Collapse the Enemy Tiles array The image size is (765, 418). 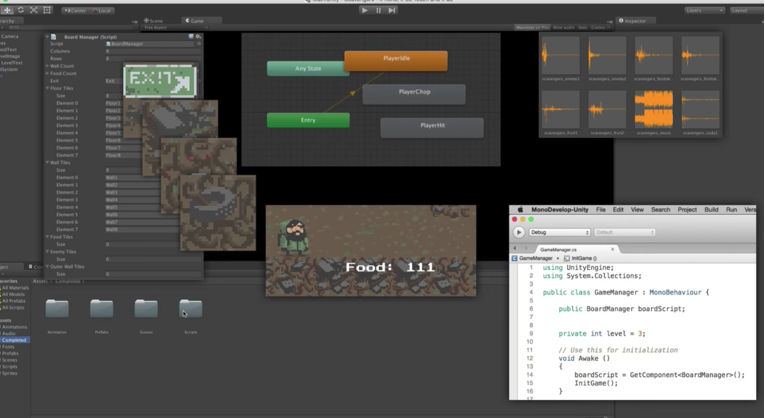point(47,252)
